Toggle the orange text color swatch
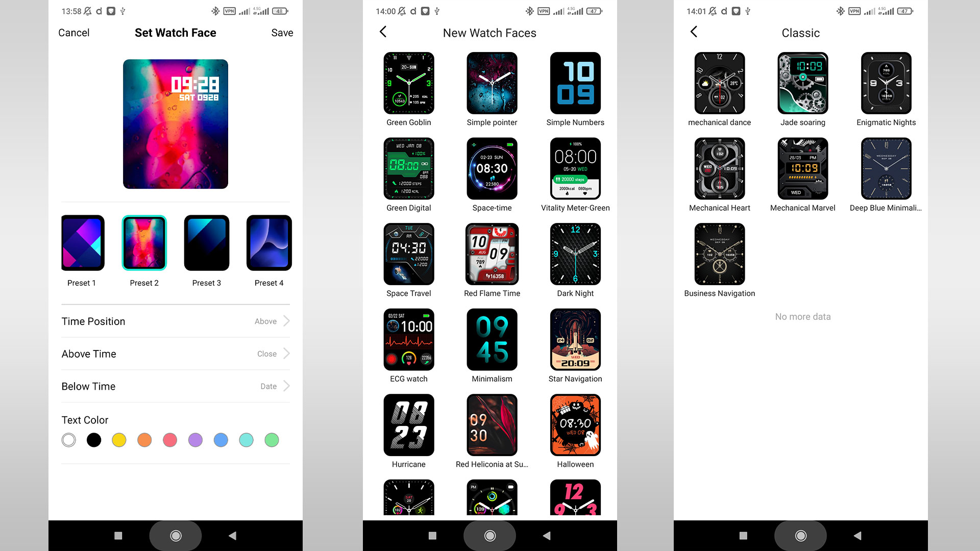The width and height of the screenshot is (980, 551). 144,440
